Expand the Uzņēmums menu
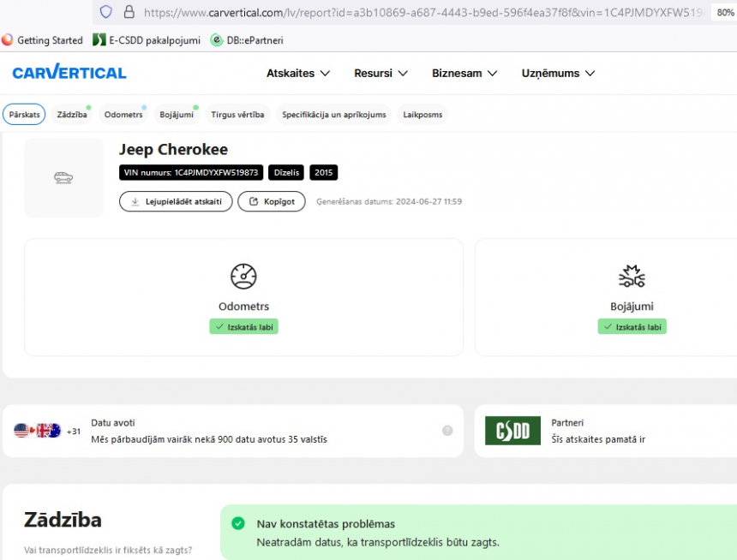Image resolution: width=737 pixels, height=560 pixels. point(558,74)
